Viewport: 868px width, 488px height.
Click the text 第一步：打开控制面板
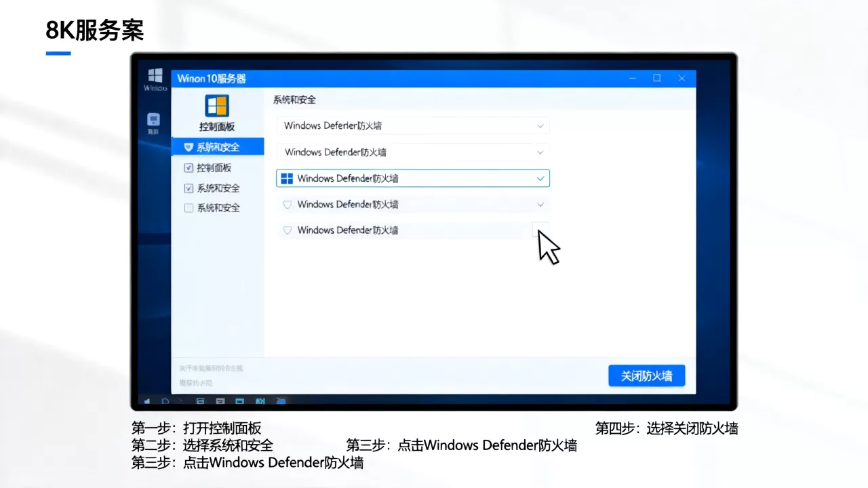(x=196, y=428)
